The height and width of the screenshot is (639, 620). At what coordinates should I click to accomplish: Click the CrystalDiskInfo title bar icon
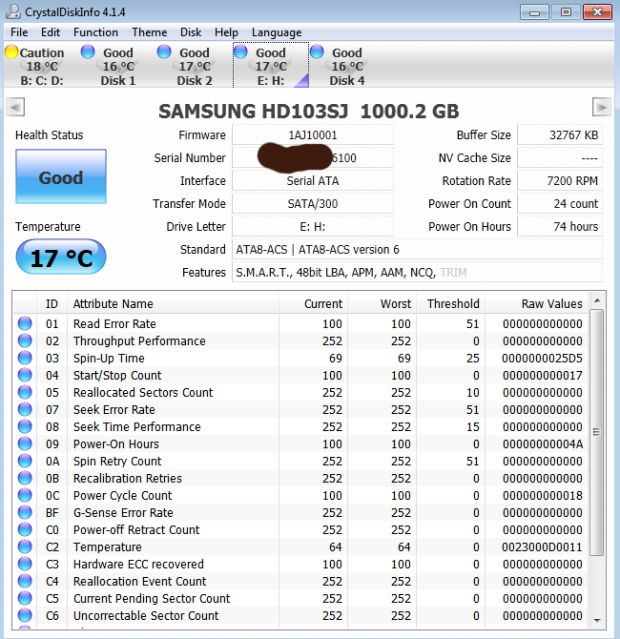(x=13, y=11)
